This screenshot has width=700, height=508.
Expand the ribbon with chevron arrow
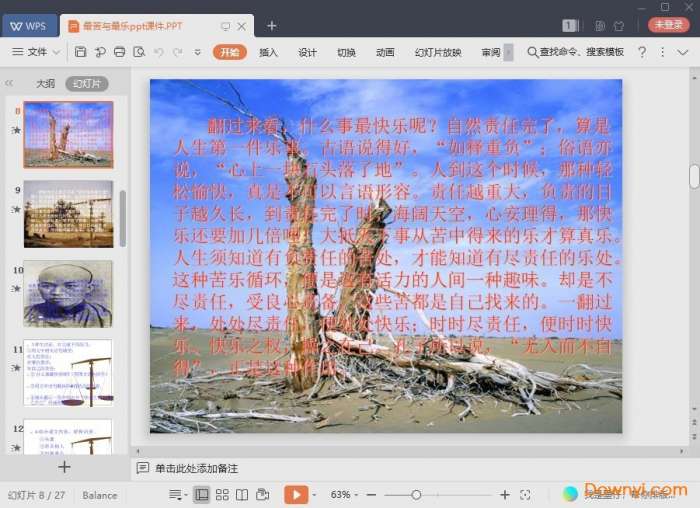(x=683, y=52)
